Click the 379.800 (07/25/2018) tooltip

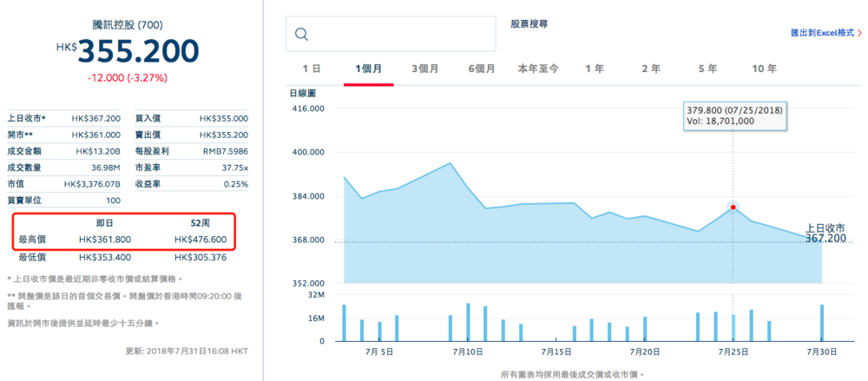point(735,115)
